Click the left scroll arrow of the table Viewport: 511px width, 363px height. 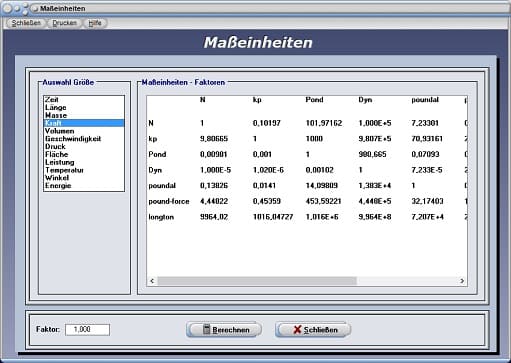[152, 281]
